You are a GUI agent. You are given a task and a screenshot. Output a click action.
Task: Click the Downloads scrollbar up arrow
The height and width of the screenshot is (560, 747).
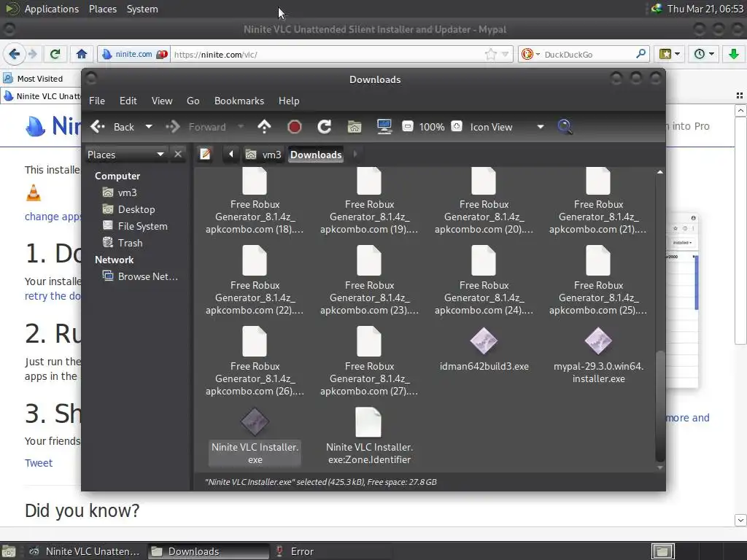[659, 172]
